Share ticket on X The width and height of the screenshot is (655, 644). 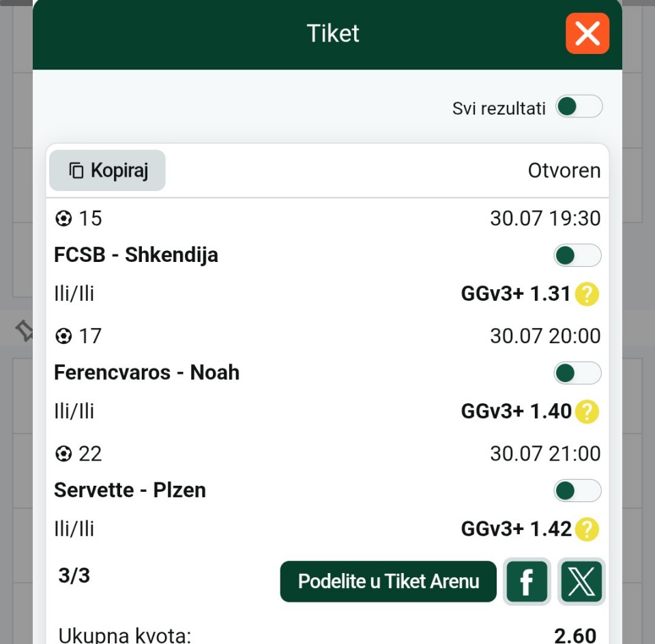coord(581,581)
